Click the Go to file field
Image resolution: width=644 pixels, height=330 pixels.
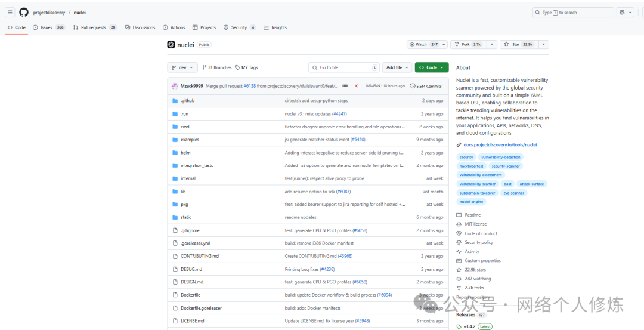tap(344, 67)
